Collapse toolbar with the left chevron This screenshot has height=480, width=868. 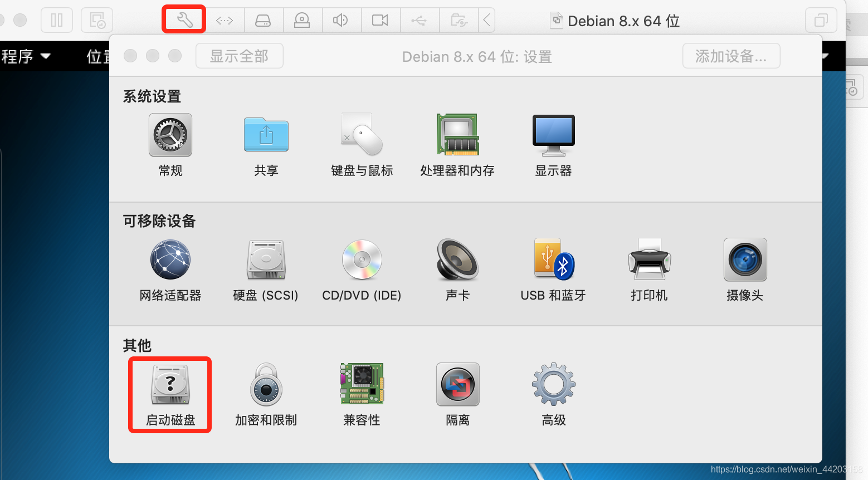[487, 21]
